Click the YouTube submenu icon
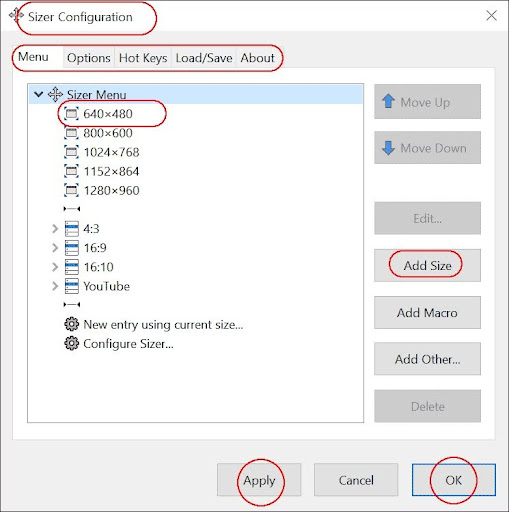The width and height of the screenshot is (509, 512). pos(72,286)
